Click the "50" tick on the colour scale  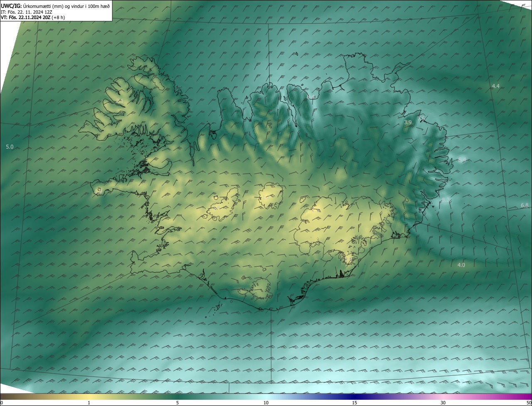tap(529, 403)
